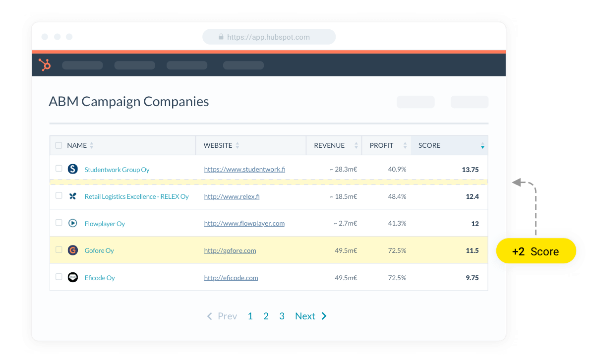Click the Flowplayer Oy play logo icon
595x364 pixels.
(x=73, y=223)
